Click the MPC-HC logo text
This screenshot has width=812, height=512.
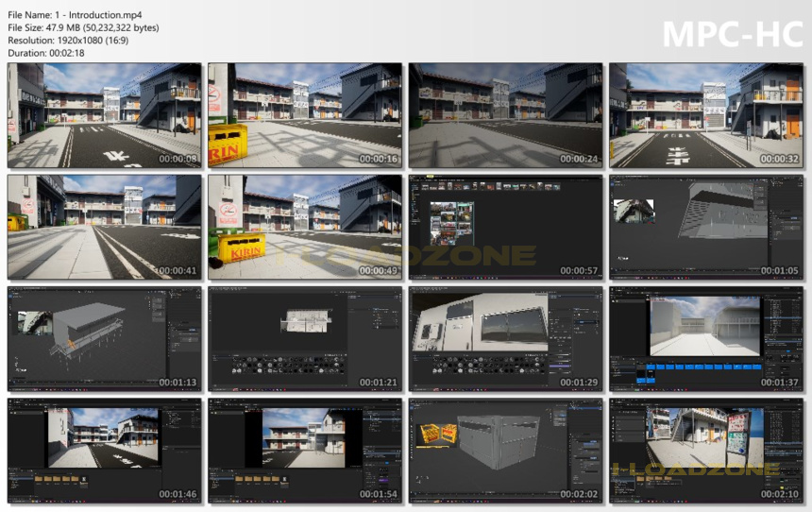pos(733,34)
